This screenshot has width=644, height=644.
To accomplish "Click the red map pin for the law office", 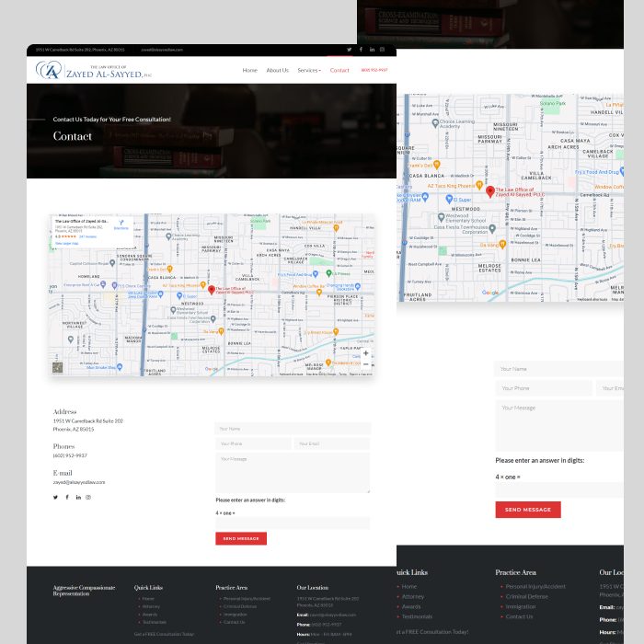I will [212, 290].
